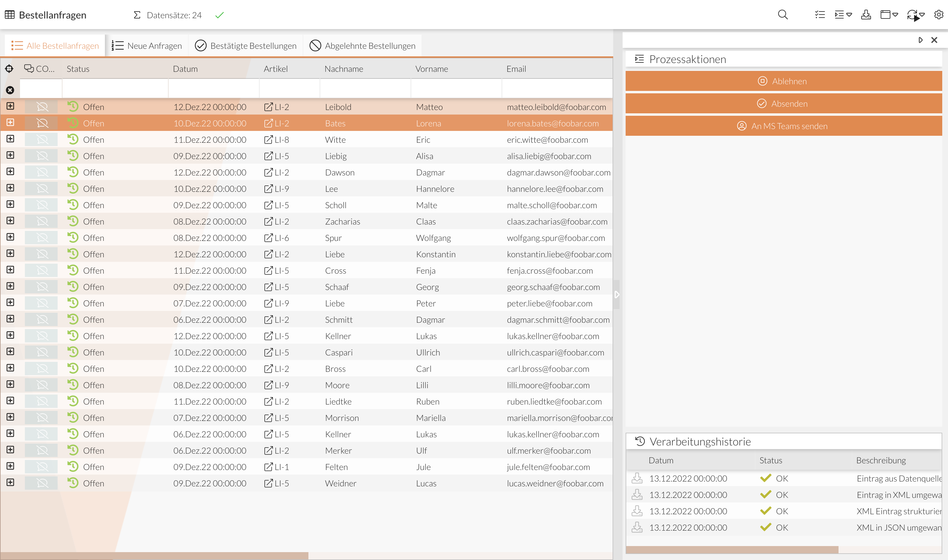Open article link icon for Witte row
Viewport: 948px width, 560px height.
coord(268,140)
